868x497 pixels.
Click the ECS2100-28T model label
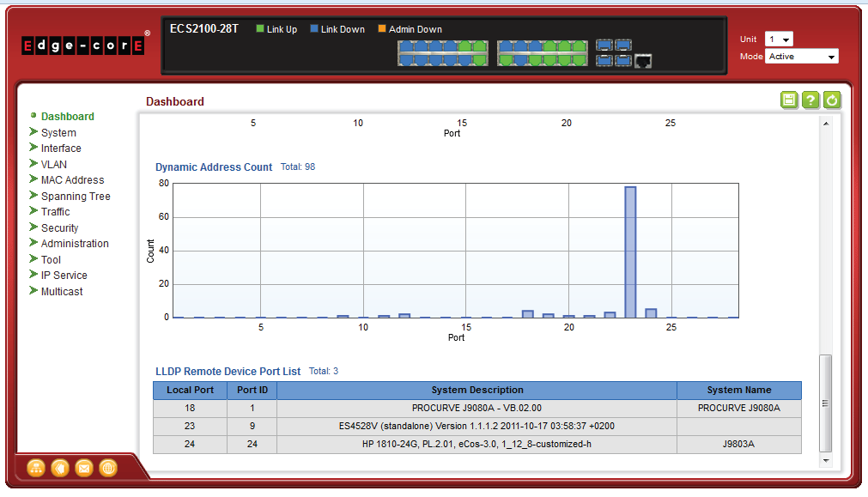pos(203,29)
